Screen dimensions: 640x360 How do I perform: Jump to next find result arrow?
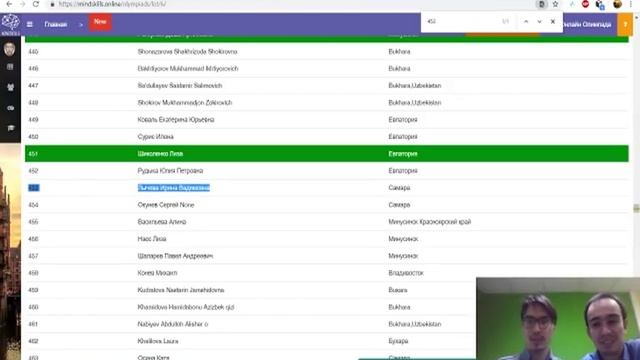539,22
